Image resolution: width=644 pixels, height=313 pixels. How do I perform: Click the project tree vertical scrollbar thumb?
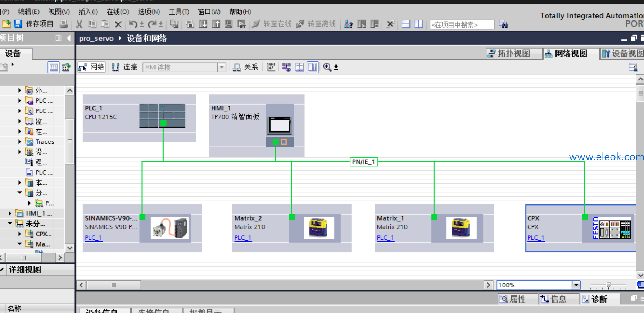point(69,142)
